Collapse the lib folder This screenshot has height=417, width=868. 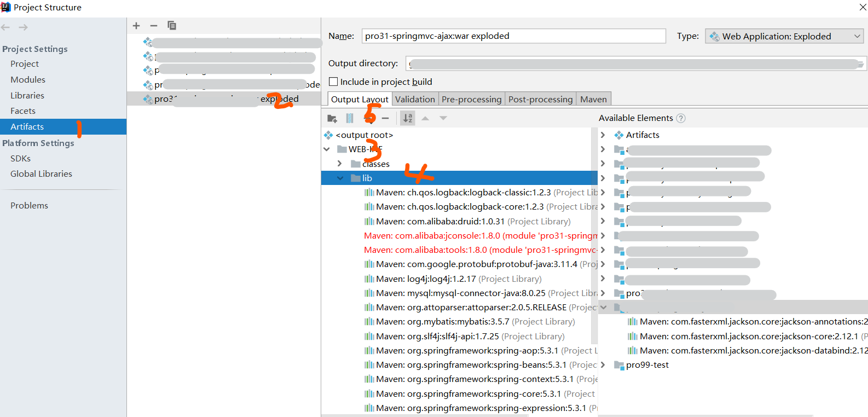point(340,178)
